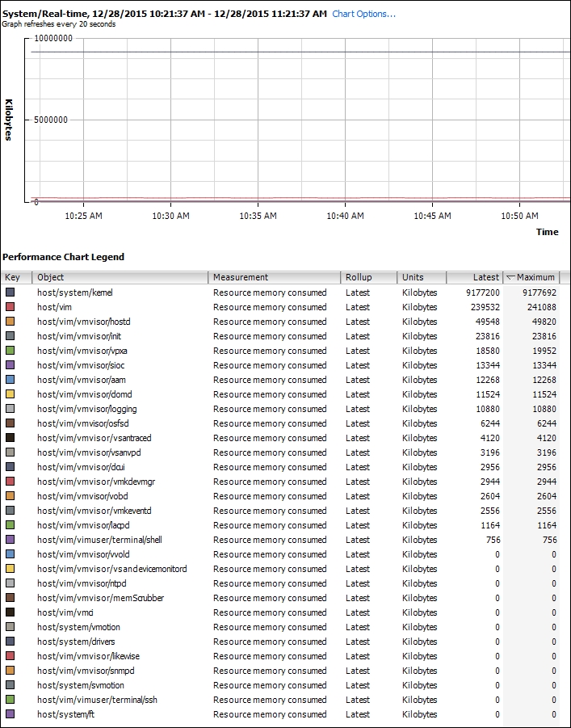Screen dimensions: 571x728
Task: Click color key for host/vim/vmvisor/ntpd
Action: [10, 583]
